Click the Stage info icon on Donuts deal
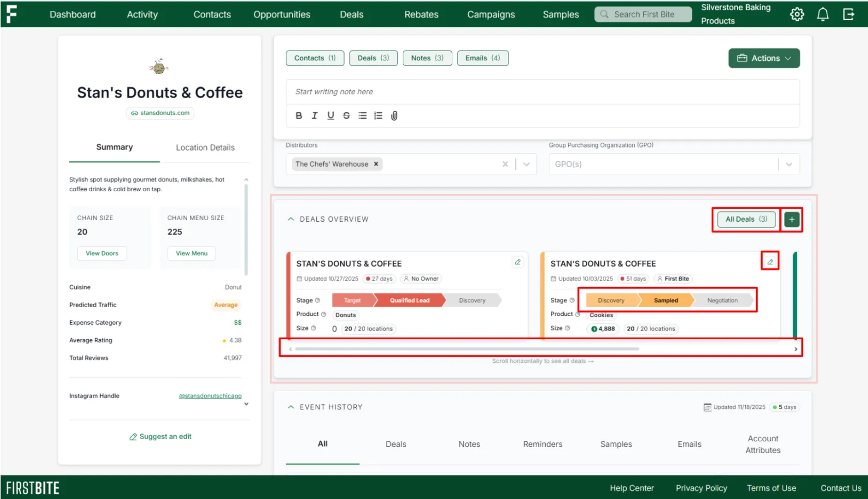Image resolution: width=868 pixels, height=499 pixels. [318, 301]
